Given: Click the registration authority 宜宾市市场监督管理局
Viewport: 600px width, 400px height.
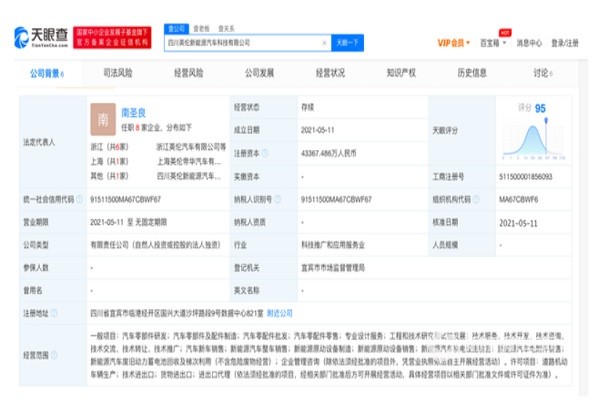Looking at the screenshot, I should pyautogui.click(x=333, y=268).
